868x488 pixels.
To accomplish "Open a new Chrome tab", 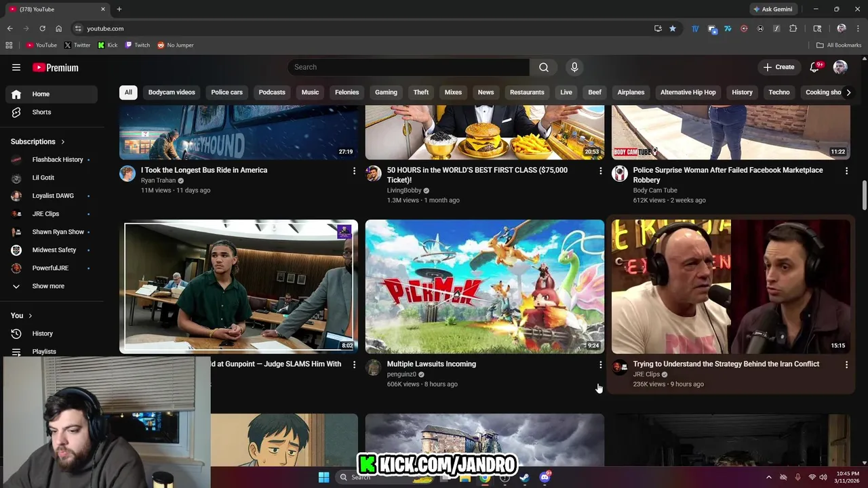I will click(x=119, y=9).
